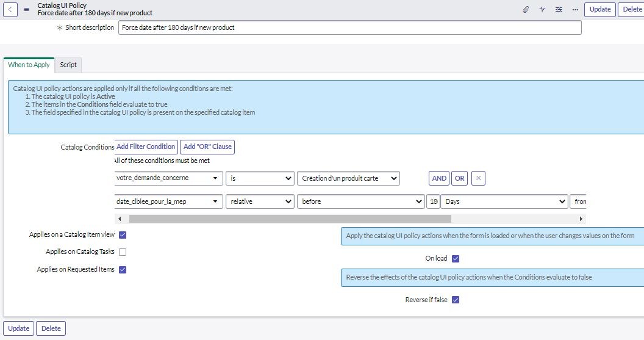The image size is (644, 340).
Task: Click the bottom Delete button
Action: [x=51, y=328]
